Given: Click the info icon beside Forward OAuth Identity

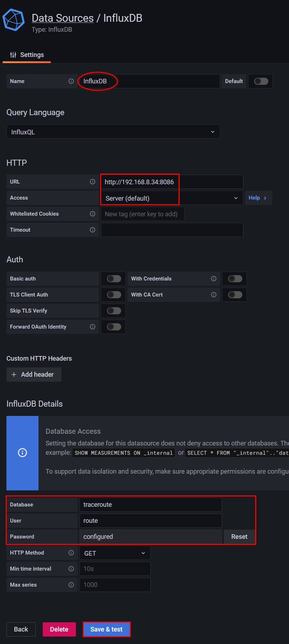Looking at the screenshot, I should (x=93, y=327).
